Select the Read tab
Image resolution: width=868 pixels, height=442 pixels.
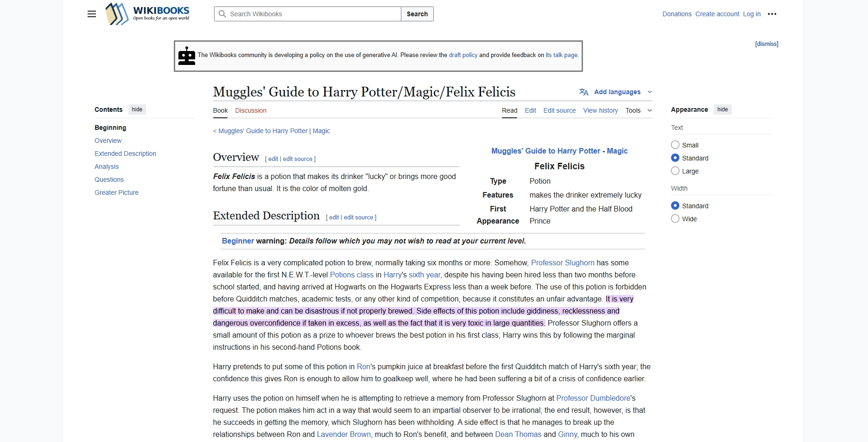pos(509,110)
